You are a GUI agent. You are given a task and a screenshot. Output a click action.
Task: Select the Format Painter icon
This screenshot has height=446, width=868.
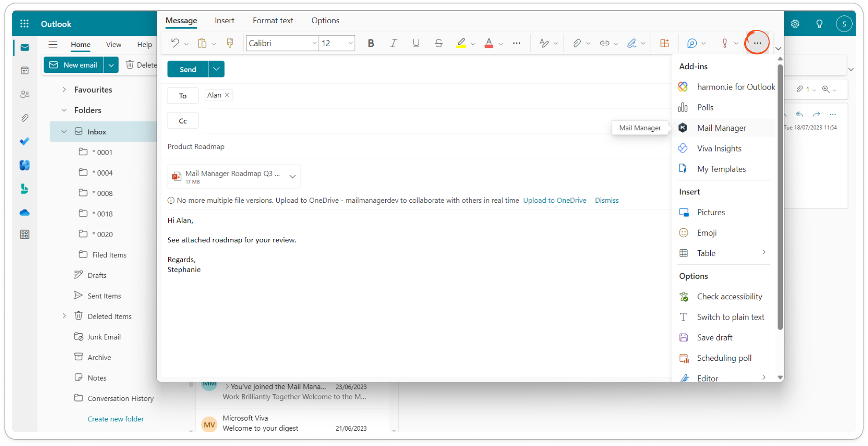[230, 43]
